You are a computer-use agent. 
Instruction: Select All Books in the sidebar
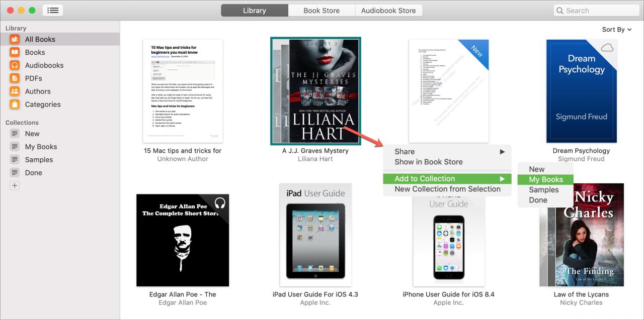(60, 39)
